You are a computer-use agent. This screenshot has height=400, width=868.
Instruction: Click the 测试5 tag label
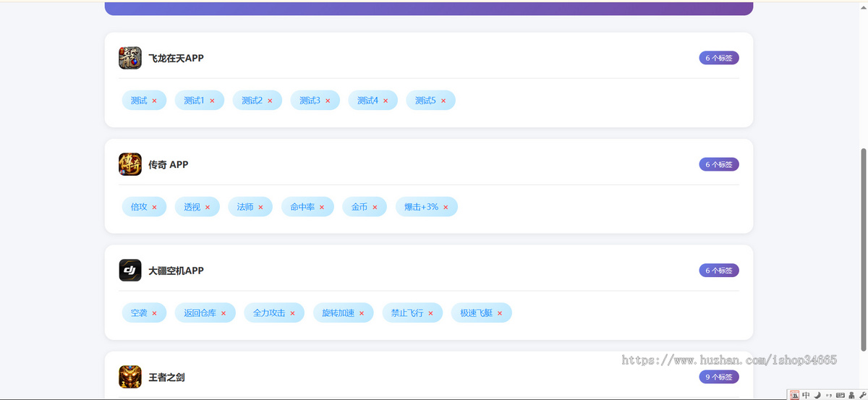click(x=425, y=101)
